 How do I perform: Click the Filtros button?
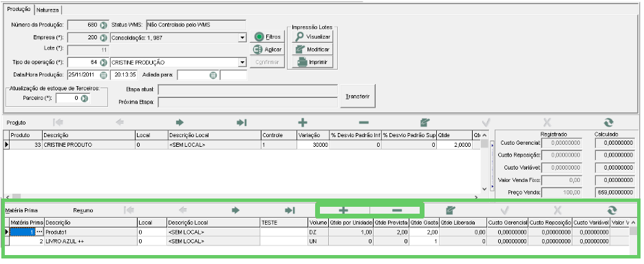pos(268,37)
